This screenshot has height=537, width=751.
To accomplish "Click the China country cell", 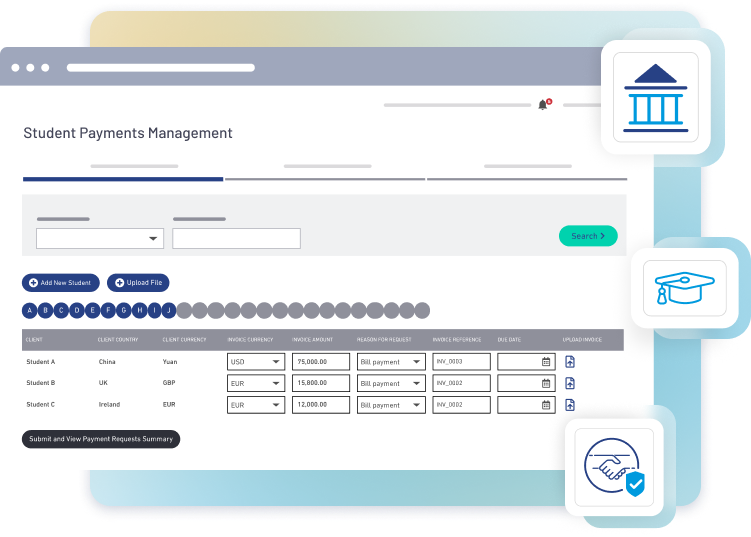I will coord(107,362).
